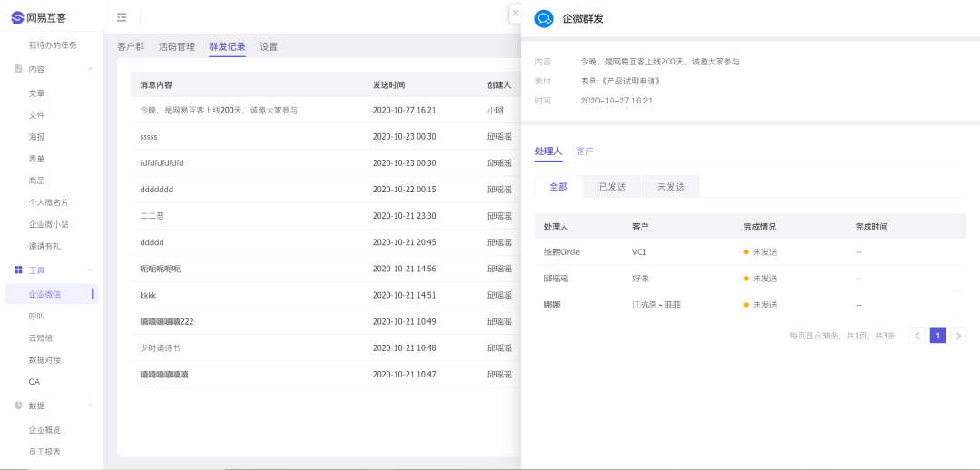
Task: Click customer 好像 in drawer table
Action: (x=641, y=279)
